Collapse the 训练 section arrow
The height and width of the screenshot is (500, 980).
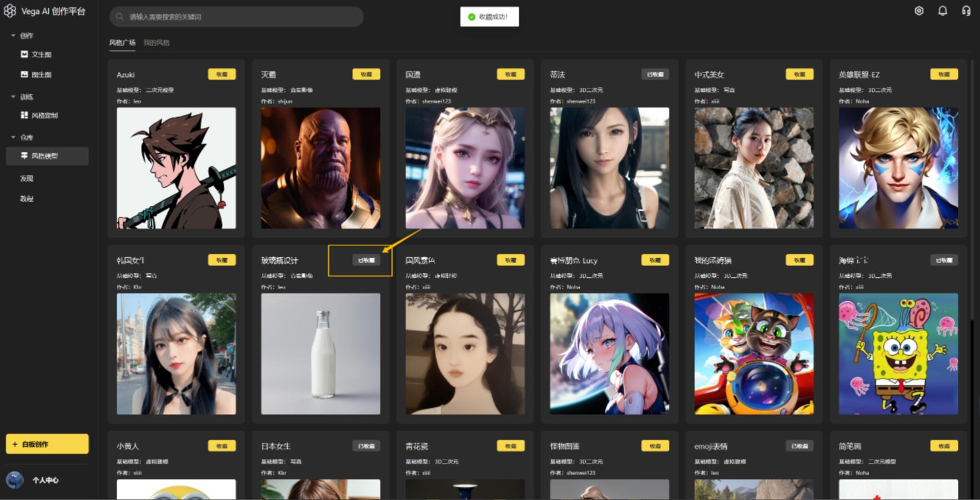[13, 97]
